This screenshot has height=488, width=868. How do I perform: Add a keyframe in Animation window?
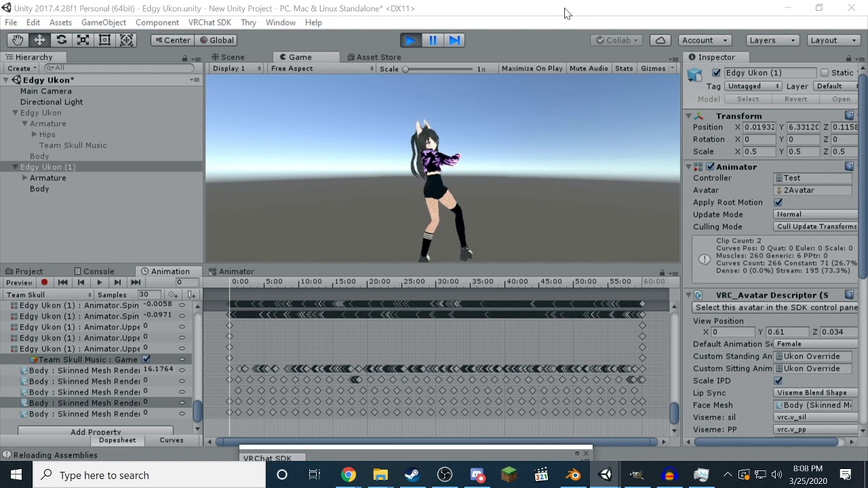click(x=174, y=295)
